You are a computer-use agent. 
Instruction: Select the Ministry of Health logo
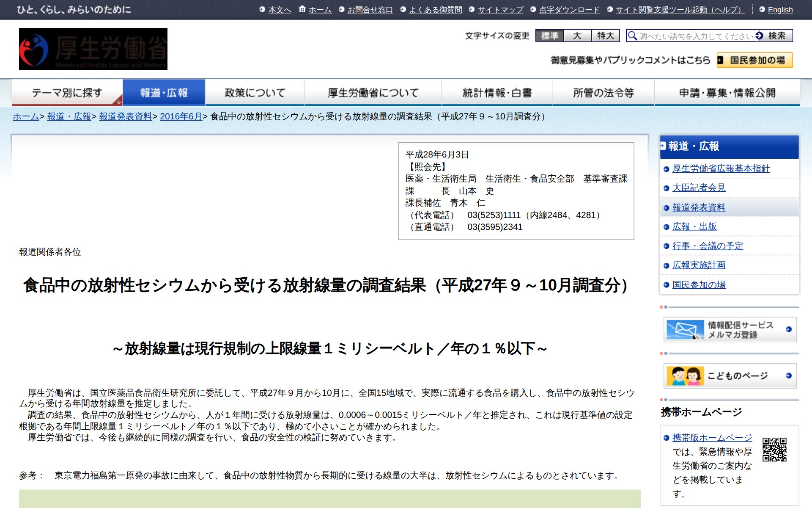tap(93, 48)
